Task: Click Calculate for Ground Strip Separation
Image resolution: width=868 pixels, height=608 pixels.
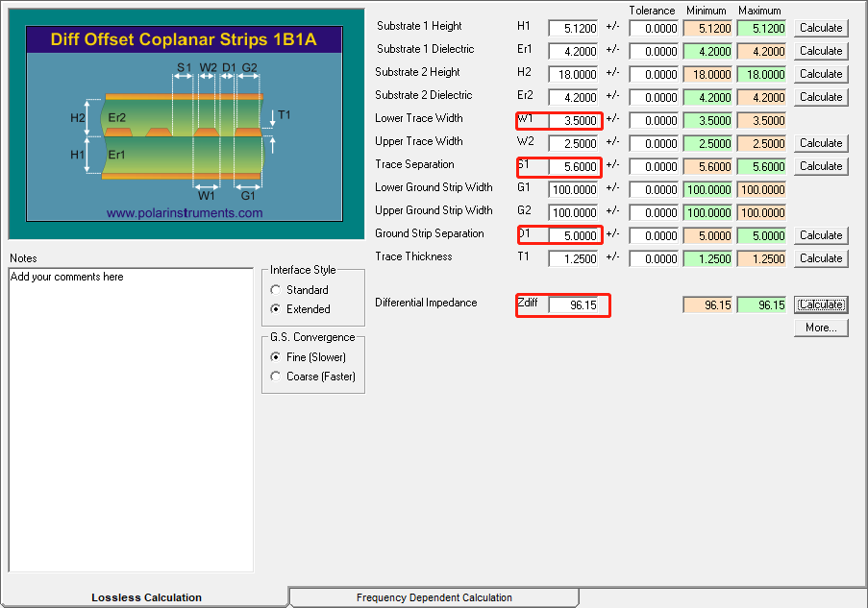Action: [821, 235]
